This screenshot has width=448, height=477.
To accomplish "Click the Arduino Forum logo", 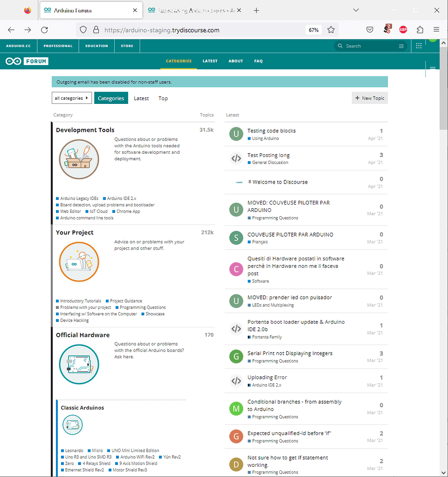I will (27, 61).
